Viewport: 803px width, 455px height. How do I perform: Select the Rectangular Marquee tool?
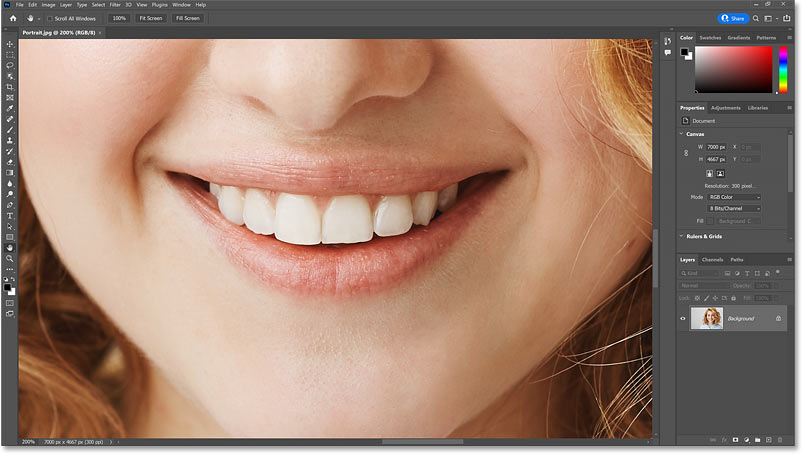pos(10,55)
